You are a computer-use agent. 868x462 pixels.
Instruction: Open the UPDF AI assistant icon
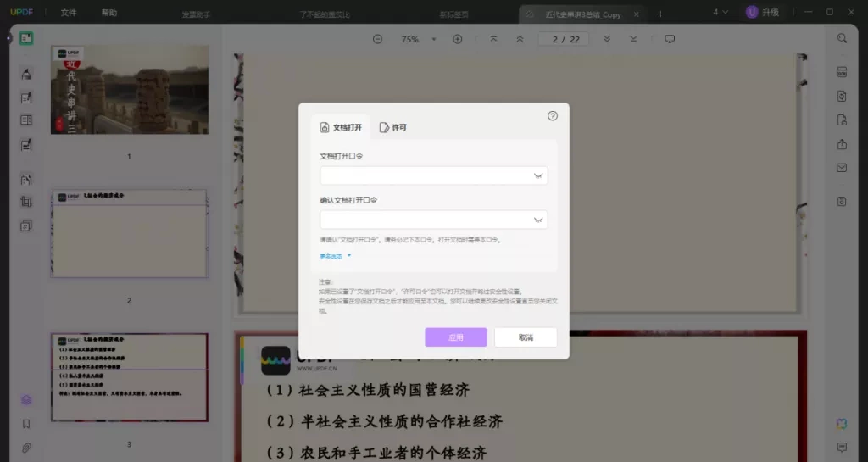click(x=842, y=424)
